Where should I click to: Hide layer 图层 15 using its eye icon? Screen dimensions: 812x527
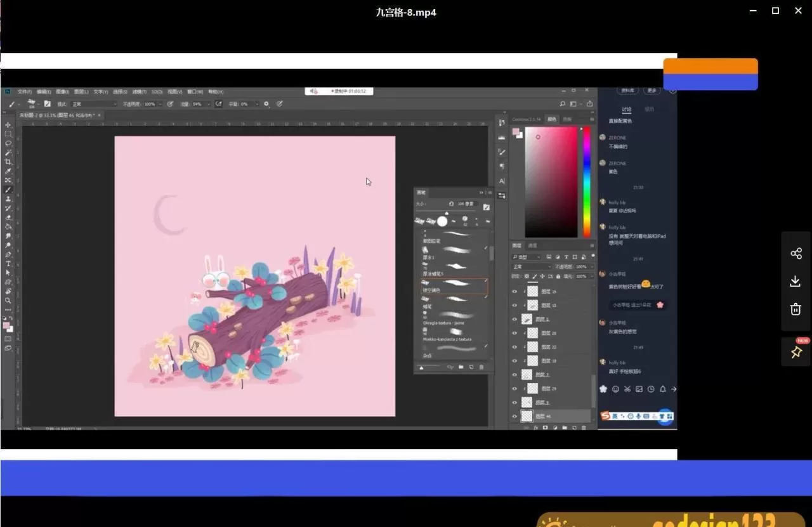coord(514,306)
